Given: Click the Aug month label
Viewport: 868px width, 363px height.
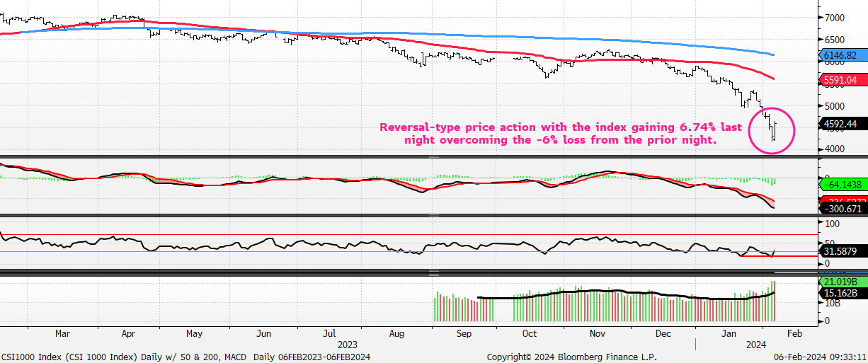Looking at the screenshot, I should (x=396, y=333).
